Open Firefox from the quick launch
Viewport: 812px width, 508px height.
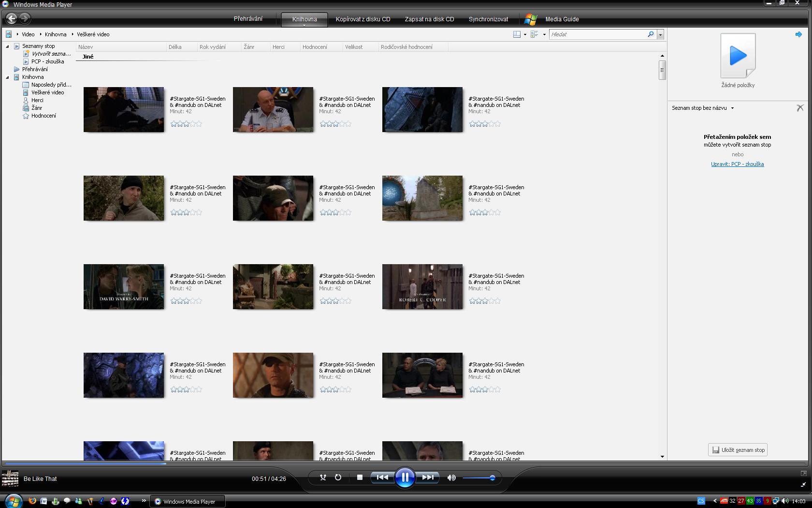coord(32,501)
